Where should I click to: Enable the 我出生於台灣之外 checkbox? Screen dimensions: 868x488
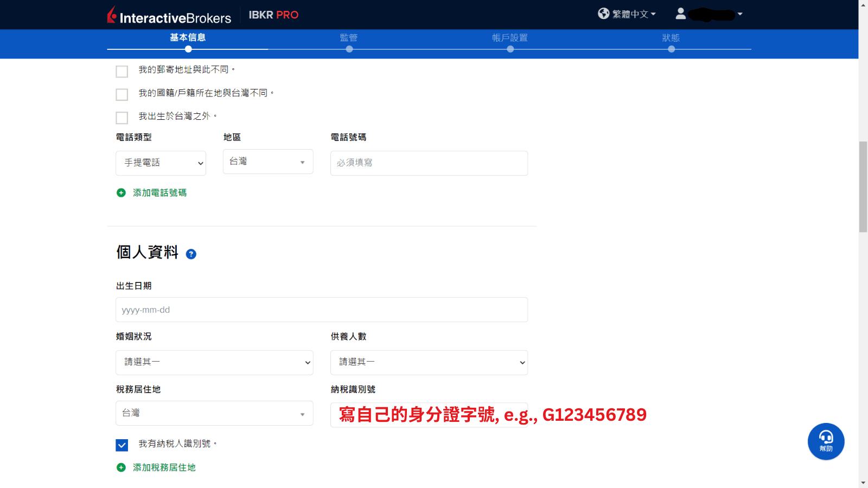[122, 117]
